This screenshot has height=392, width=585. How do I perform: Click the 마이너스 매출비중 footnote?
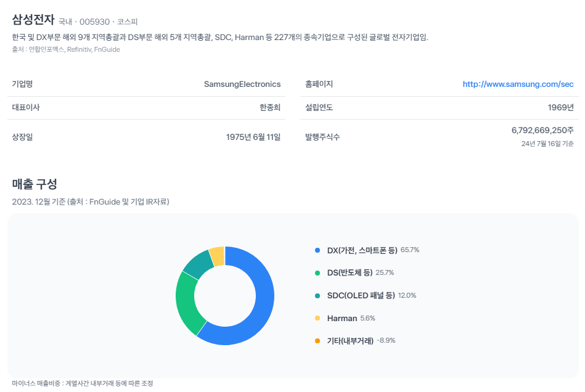point(83,383)
